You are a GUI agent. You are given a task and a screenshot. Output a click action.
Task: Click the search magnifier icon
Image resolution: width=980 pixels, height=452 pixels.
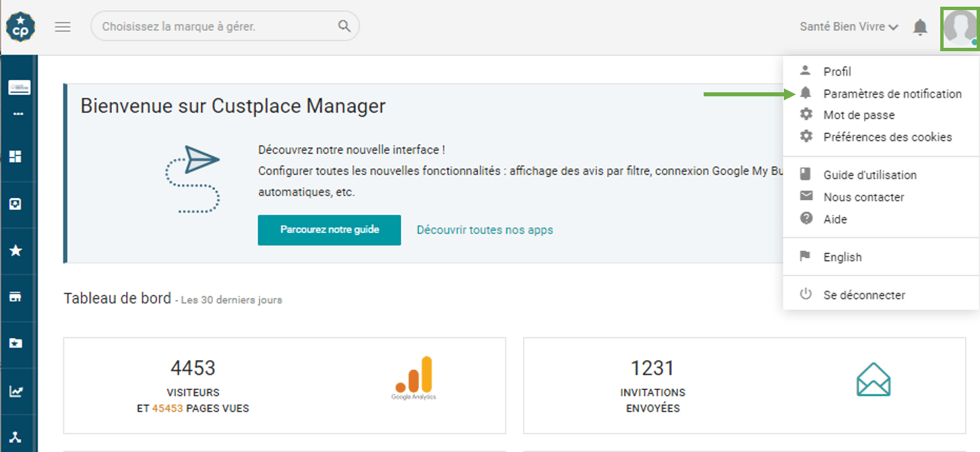(x=344, y=26)
